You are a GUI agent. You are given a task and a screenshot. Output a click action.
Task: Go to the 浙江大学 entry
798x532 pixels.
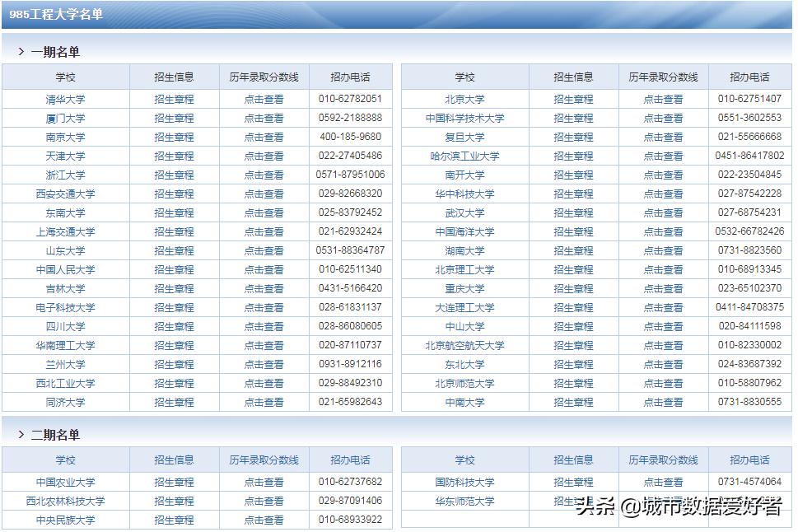[66, 175]
